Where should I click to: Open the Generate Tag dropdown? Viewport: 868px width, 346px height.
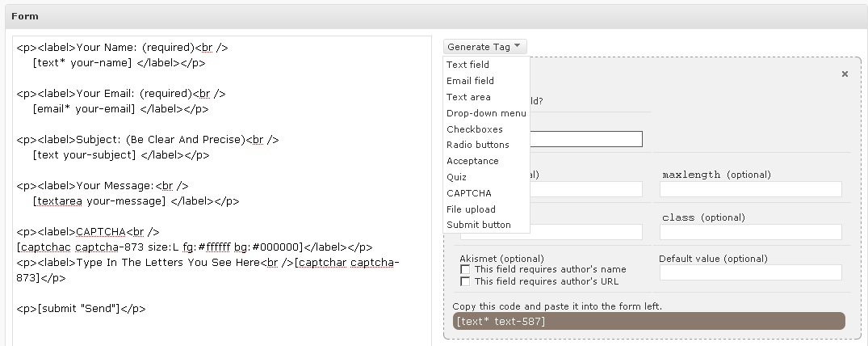[484, 47]
